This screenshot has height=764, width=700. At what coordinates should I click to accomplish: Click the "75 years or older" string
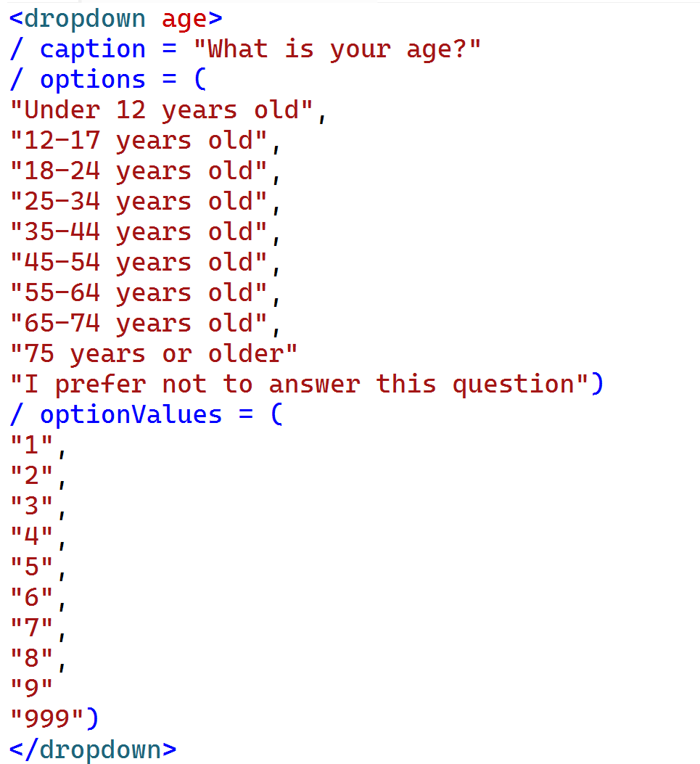154,354
